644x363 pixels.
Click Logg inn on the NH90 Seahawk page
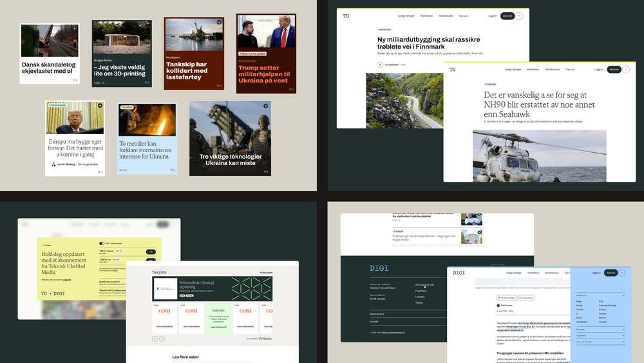(x=599, y=70)
